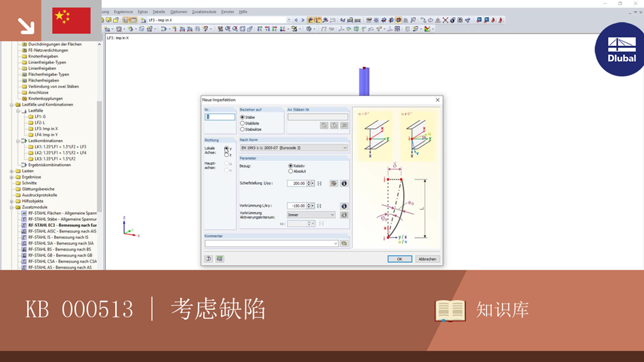The height and width of the screenshot is (362, 644).
Task: Select LK1: 1.35*LF1 + 1.5*LF2 + LF3
Action: coord(60,147)
